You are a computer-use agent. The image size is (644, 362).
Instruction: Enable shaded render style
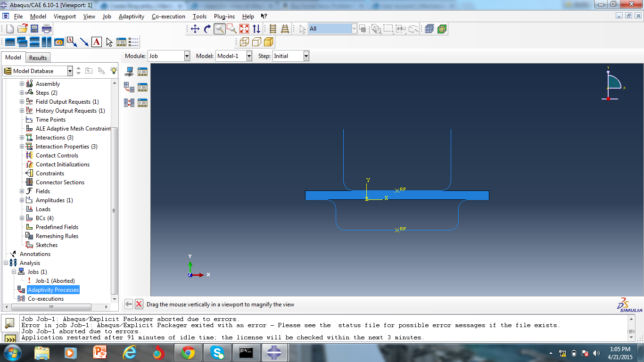tap(268, 42)
